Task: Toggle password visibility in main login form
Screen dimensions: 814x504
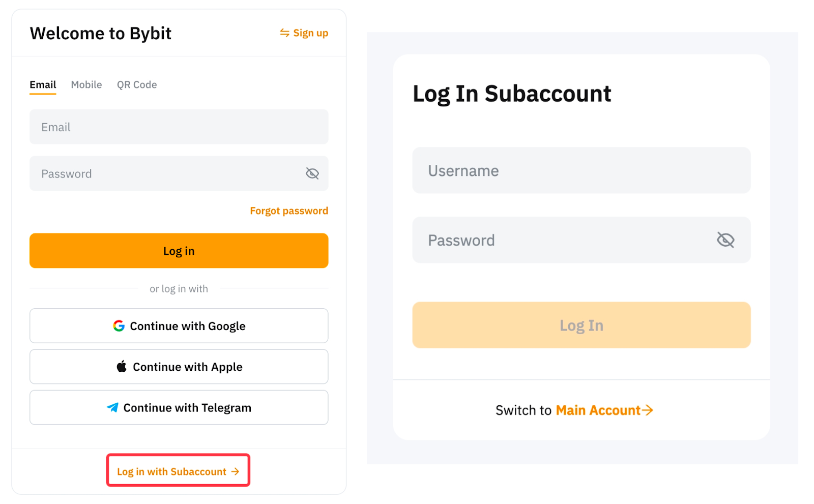Action: point(312,174)
